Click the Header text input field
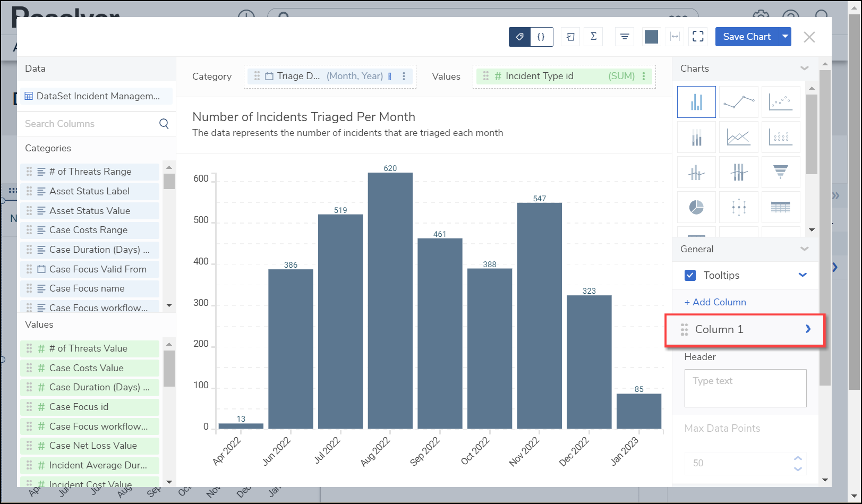 (745, 388)
